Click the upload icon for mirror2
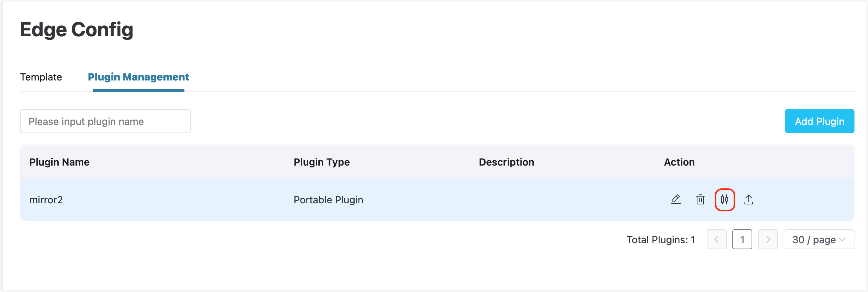868x292 pixels. [x=748, y=199]
